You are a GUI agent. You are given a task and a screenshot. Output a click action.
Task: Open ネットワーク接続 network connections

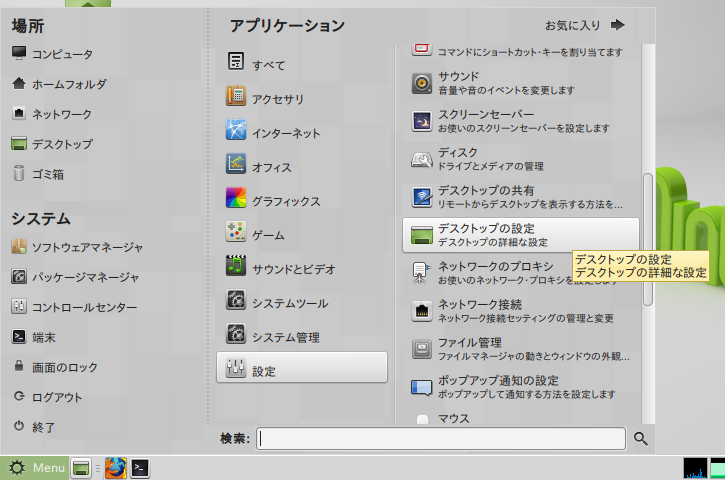coord(520,311)
